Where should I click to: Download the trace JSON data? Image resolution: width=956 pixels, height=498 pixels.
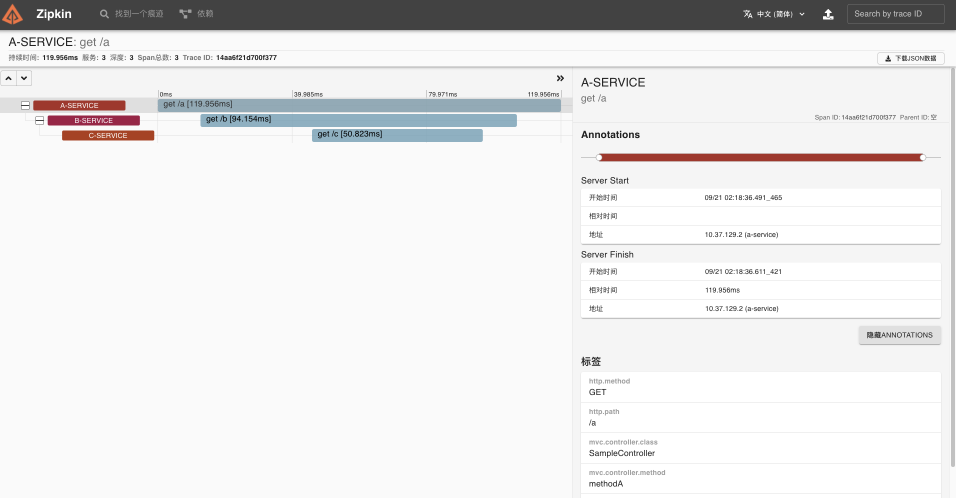click(911, 59)
